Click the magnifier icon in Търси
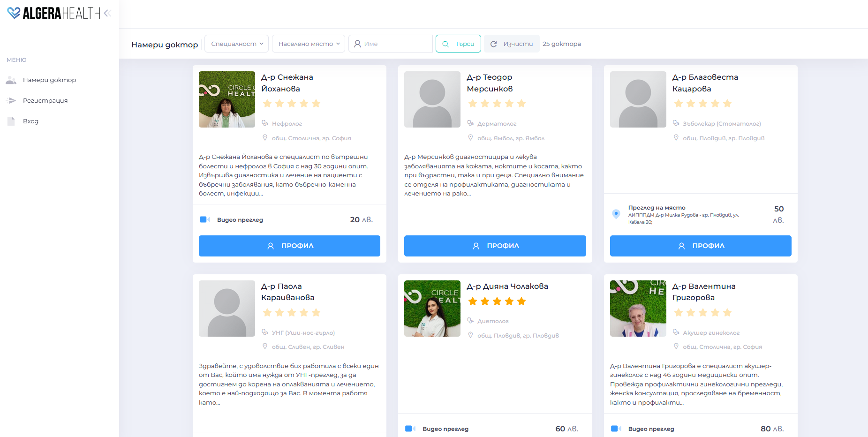This screenshot has width=868, height=437. click(445, 44)
